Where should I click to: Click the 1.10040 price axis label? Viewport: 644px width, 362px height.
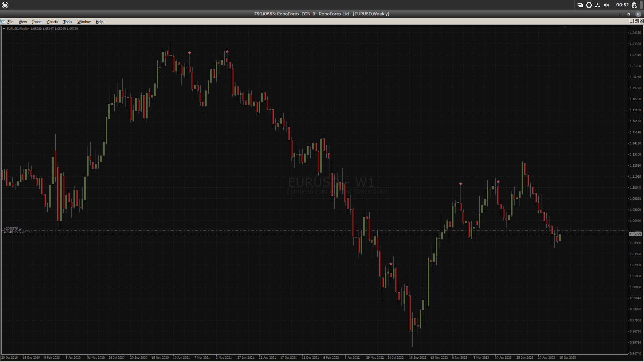click(x=635, y=188)
